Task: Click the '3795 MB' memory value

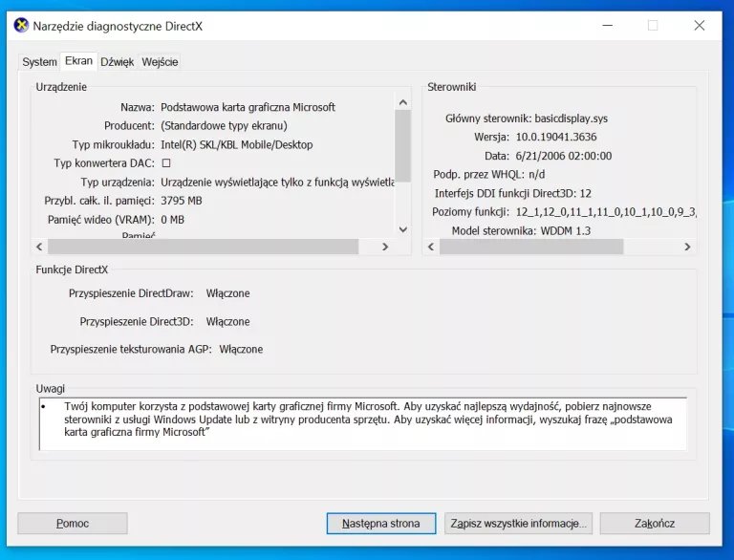Action: 182,201
